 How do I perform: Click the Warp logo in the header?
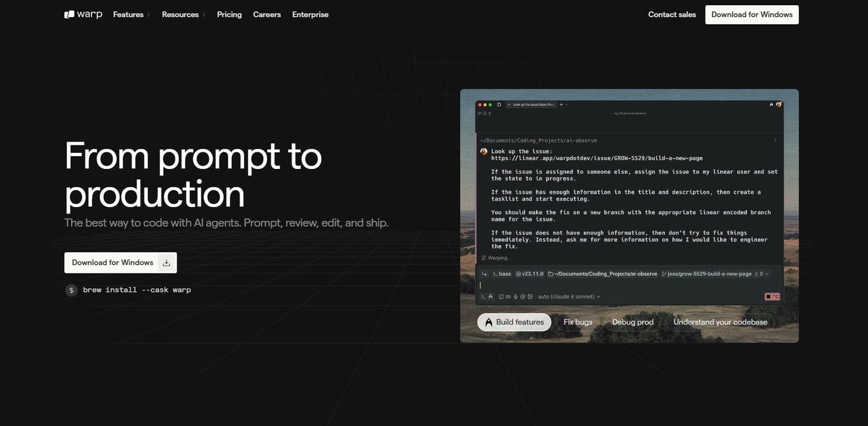coord(83,14)
